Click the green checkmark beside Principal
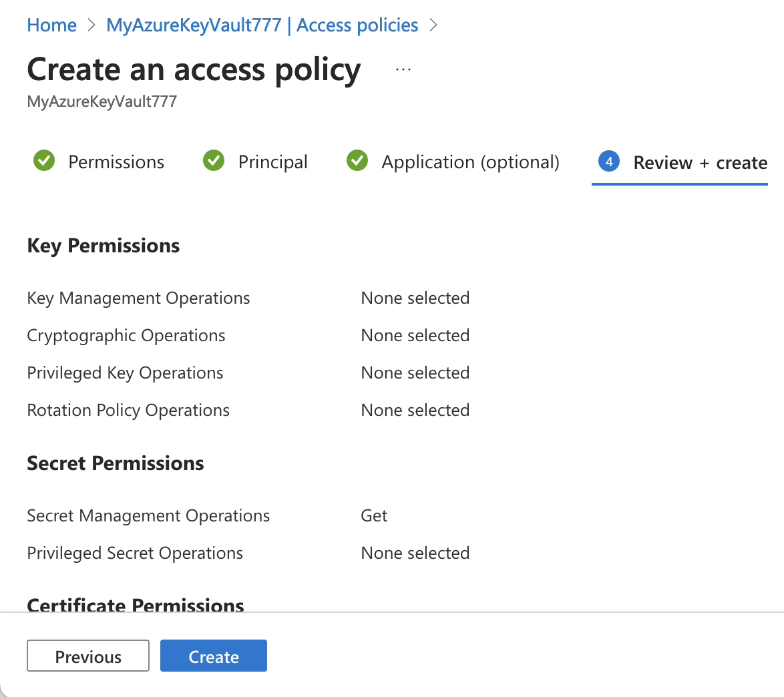Screen dimensions: 784x697 214,162
